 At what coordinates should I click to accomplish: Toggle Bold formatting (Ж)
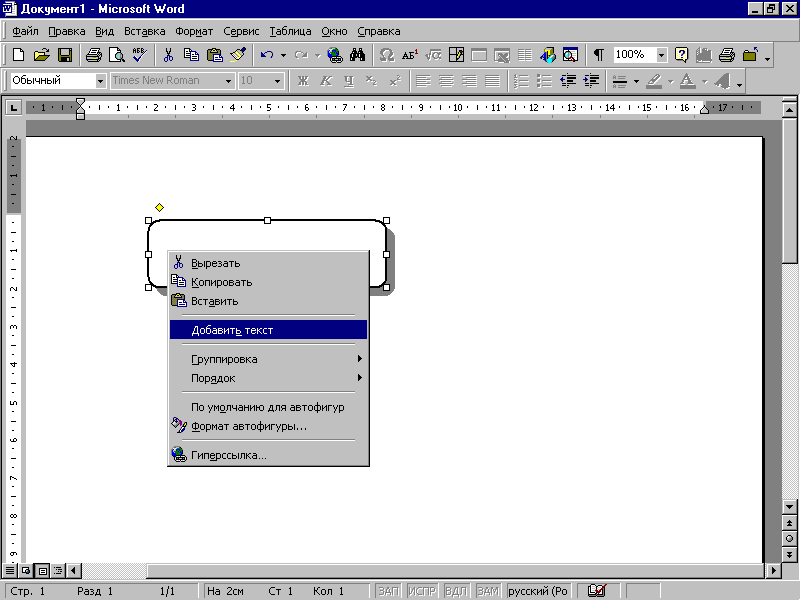303,81
